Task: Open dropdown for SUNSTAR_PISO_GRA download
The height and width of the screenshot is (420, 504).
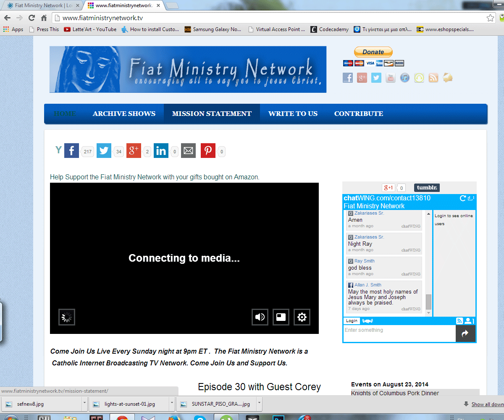Action: pyautogui.click(x=259, y=404)
